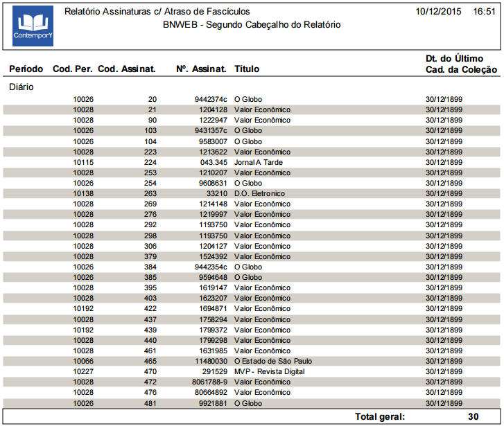Viewport: 504px width, 426px height.
Task: Click the 'Título' column header
Action: 247,69
